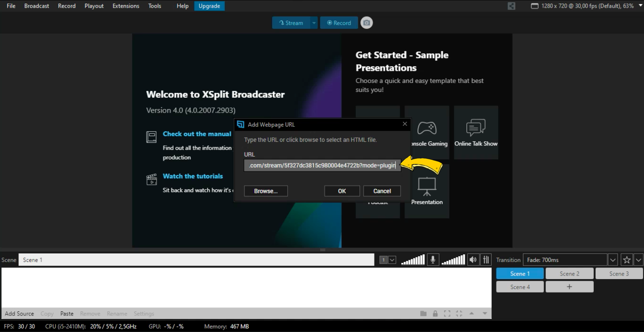644x332 pixels.
Task: Switch to Scene 4
Action: (520, 287)
